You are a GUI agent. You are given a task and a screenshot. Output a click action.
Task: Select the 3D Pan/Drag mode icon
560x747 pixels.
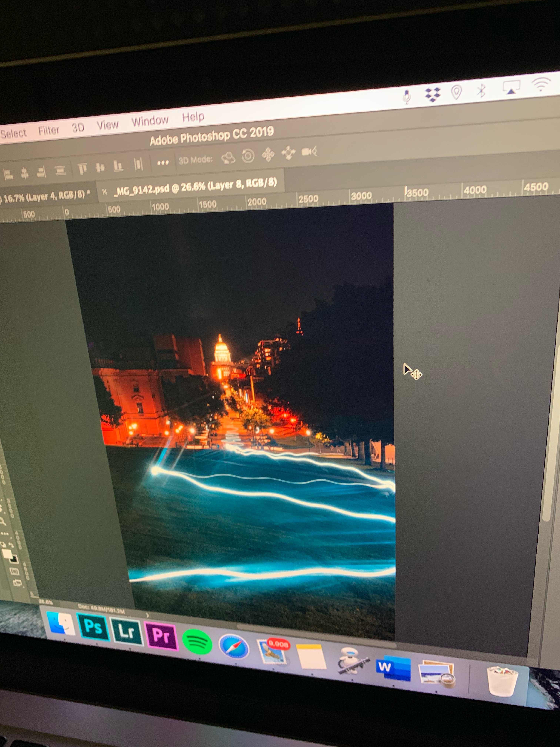268,155
